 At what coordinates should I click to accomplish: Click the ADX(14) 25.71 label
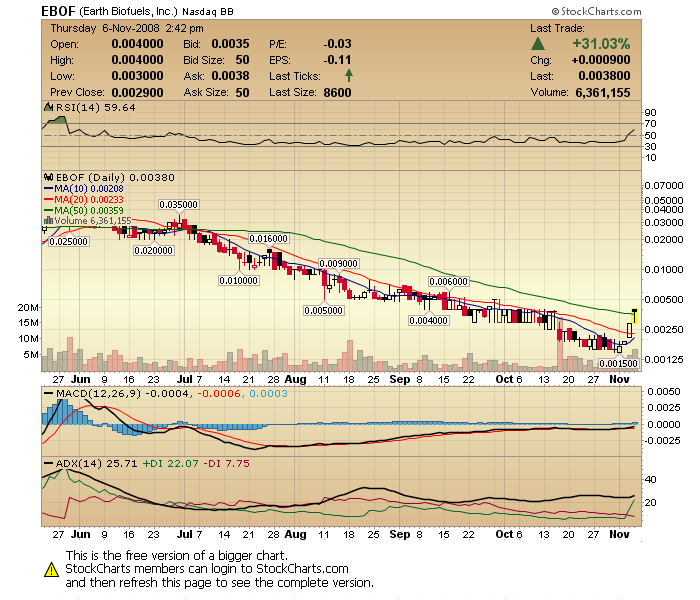tap(96, 463)
